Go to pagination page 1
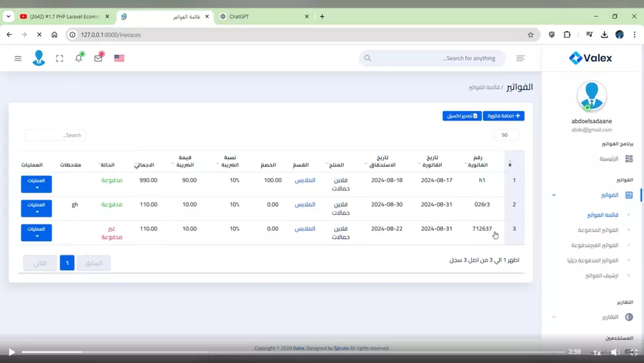This screenshot has width=644, height=363. click(x=67, y=262)
